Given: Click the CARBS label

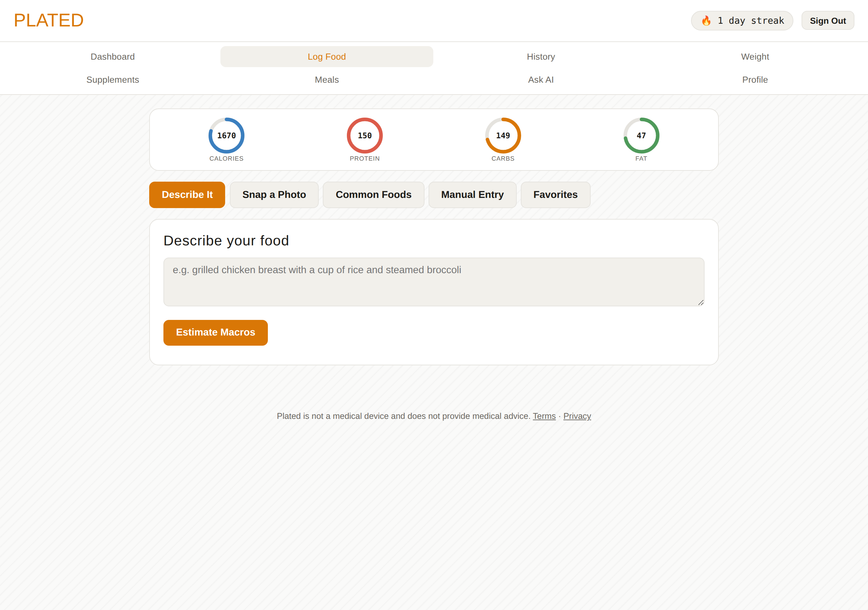Looking at the screenshot, I should (x=503, y=159).
